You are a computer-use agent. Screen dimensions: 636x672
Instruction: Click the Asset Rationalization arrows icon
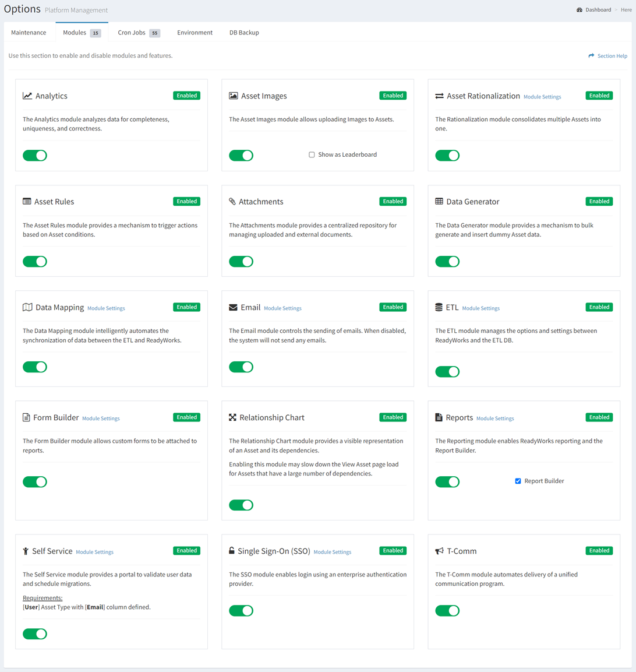coord(439,96)
